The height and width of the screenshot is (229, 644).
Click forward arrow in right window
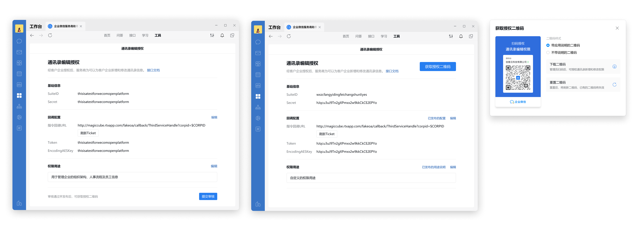tap(280, 36)
